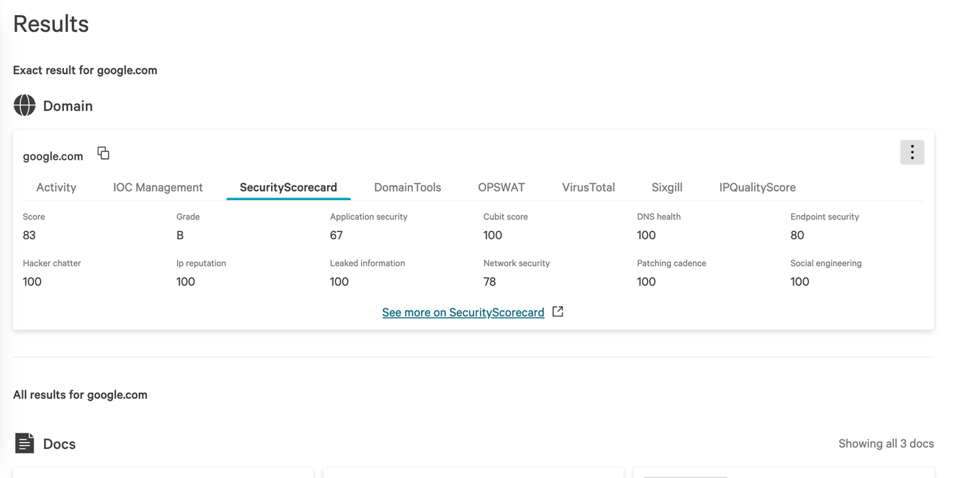Image resolution: width=980 pixels, height=478 pixels.
Task: Click the Docs document icon
Action: tap(25, 443)
